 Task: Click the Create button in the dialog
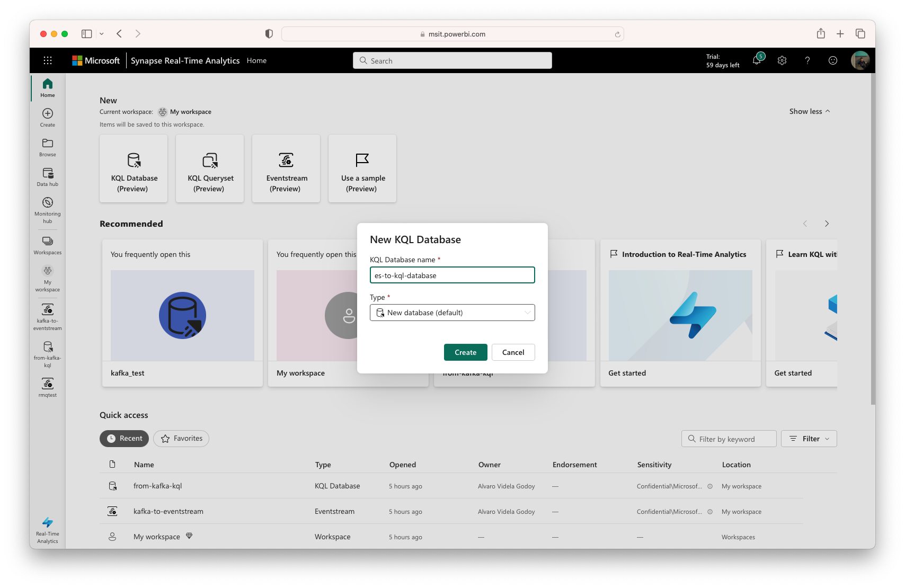click(465, 352)
